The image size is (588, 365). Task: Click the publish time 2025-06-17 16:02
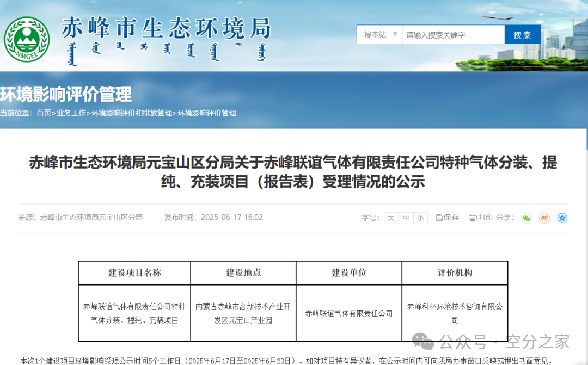[232, 218]
